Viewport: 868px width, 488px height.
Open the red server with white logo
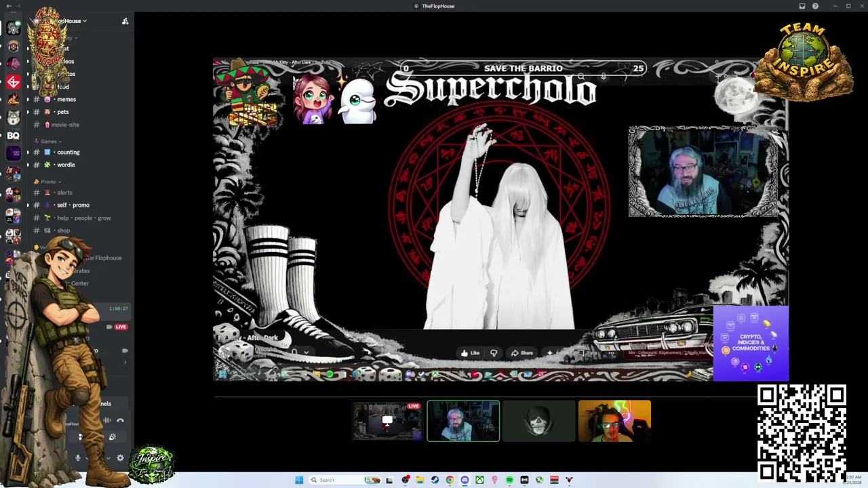[x=13, y=83]
